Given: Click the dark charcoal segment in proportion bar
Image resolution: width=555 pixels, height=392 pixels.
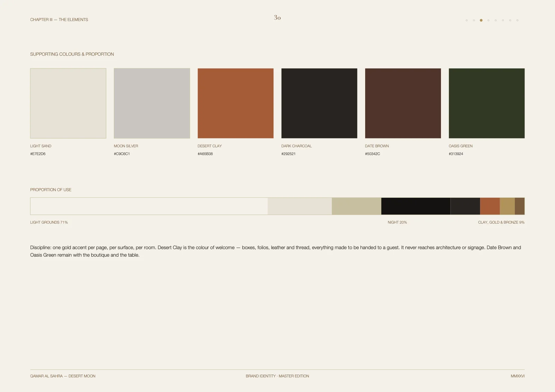Looking at the screenshot, I should [465, 206].
